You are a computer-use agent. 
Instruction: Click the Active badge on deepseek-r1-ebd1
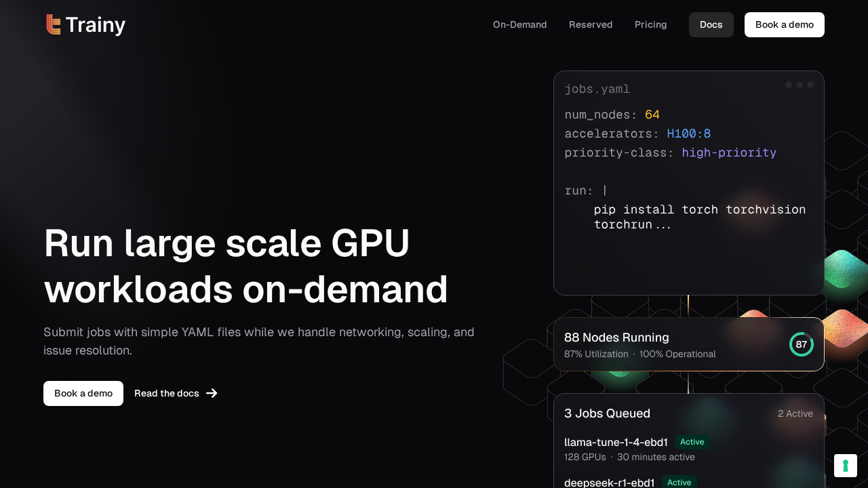pos(679,483)
